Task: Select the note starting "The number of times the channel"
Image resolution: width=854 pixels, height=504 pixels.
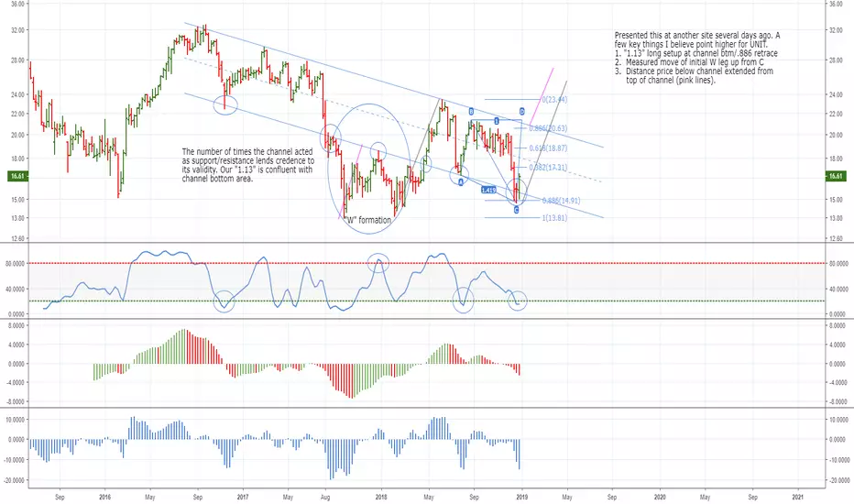Action: [x=247, y=165]
